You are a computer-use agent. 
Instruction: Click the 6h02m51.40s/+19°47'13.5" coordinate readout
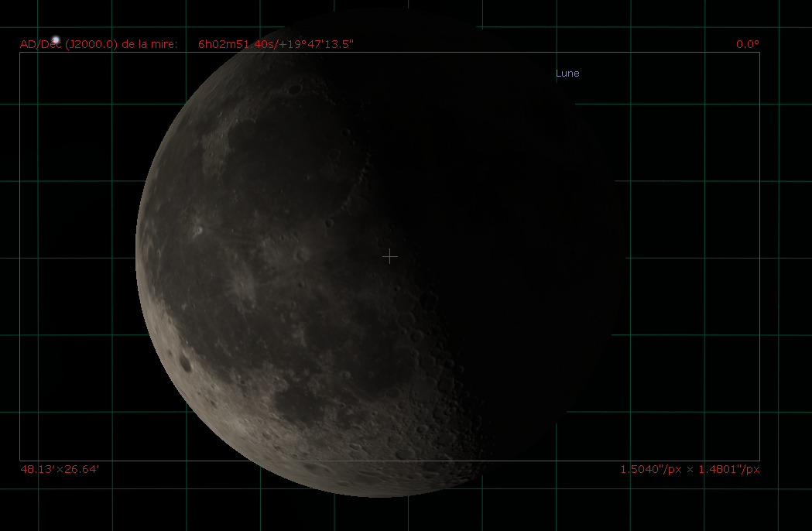pyautogui.click(x=276, y=44)
